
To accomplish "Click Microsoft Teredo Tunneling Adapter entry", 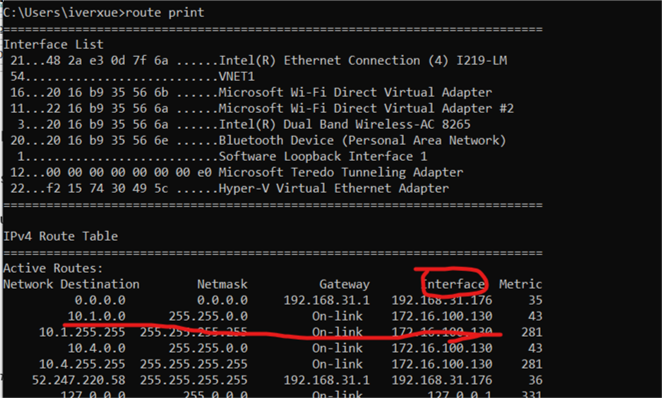I will 237,172.
